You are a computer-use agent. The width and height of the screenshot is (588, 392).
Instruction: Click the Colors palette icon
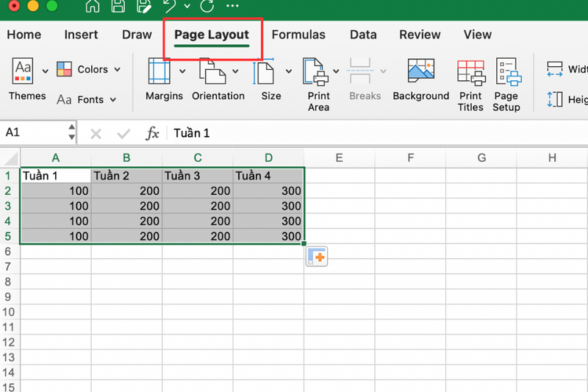[64, 69]
